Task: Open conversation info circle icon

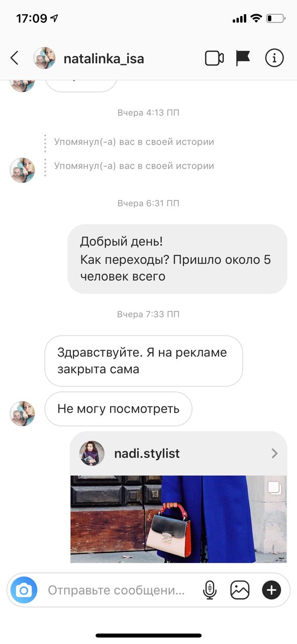Action: (x=274, y=58)
